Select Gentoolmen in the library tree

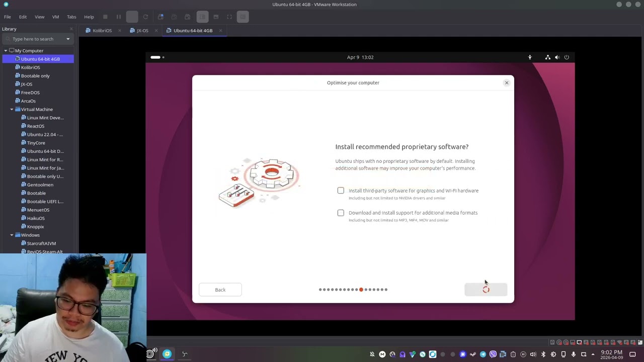pyautogui.click(x=40, y=185)
